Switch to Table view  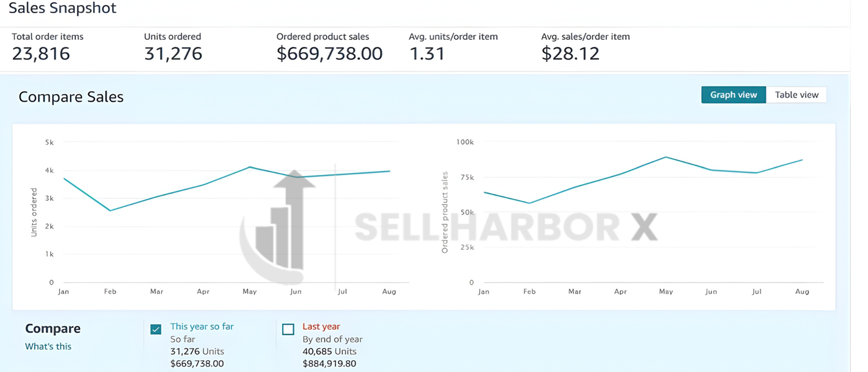[797, 95]
